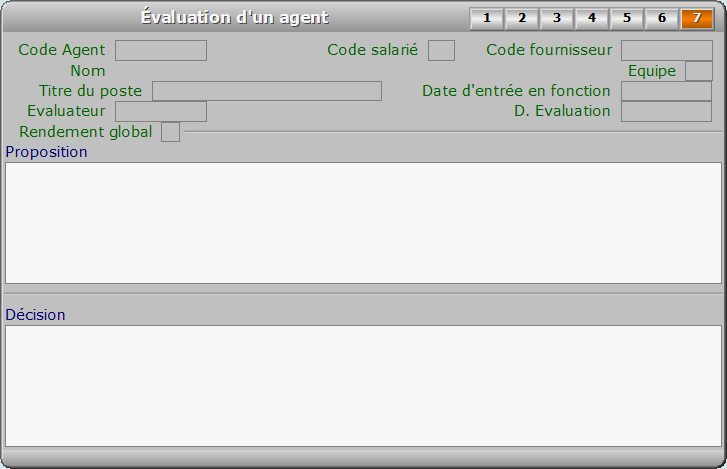
Task: Click the Code salarié input field
Action: pos(441,51)
